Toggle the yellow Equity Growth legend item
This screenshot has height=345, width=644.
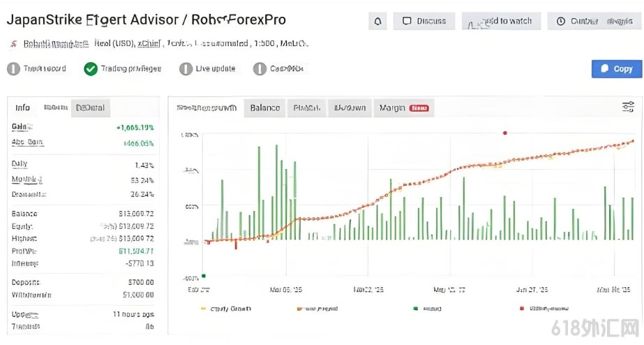click(x=226, y=309)
